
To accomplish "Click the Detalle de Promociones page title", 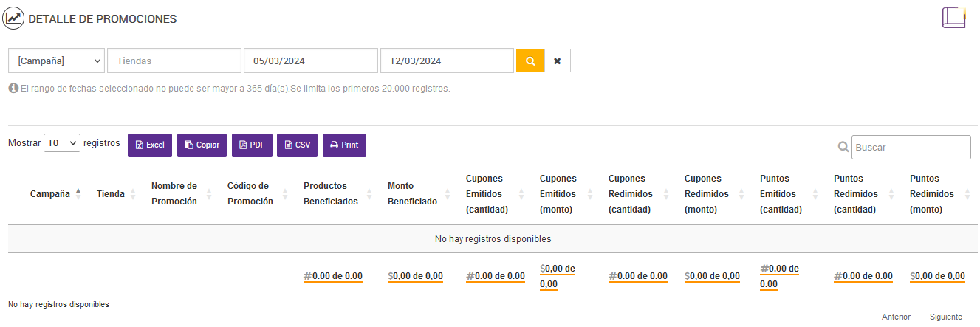I will click(102, 19).
